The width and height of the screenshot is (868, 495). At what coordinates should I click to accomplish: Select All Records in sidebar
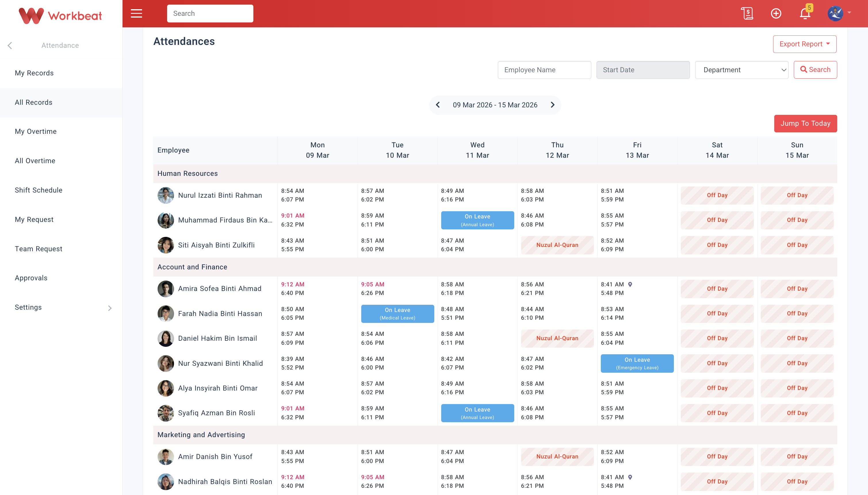[x=61, y=103]
